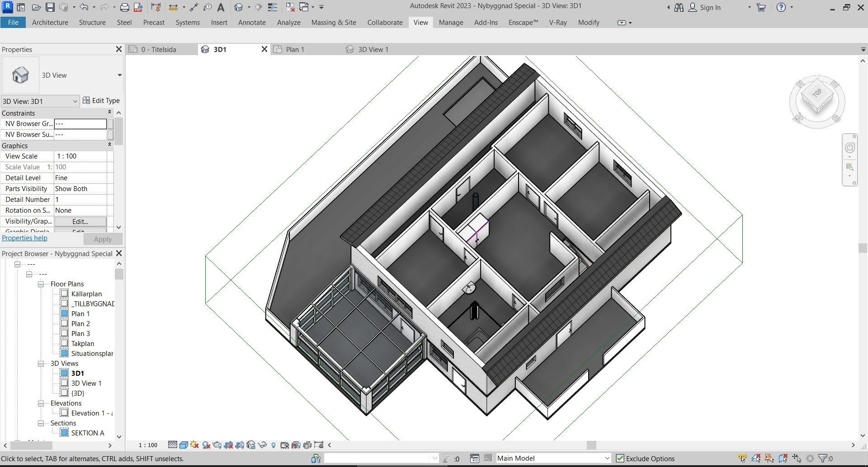
Task: Click the Switch Windows icon
Action: [x=304, y=7]
